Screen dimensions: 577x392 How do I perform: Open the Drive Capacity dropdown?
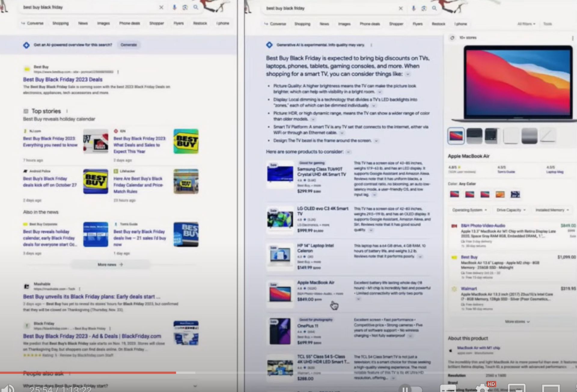(x=511, y=210)
